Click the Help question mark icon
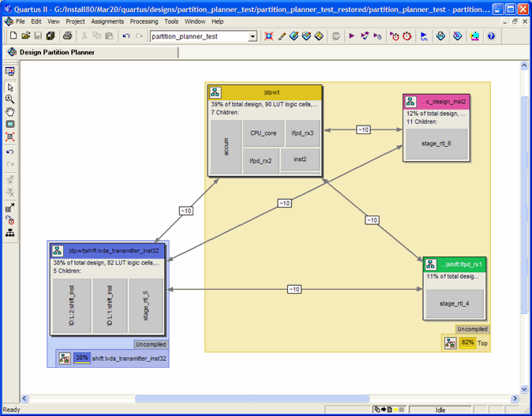The width and height of the screenshot is (532, 416). (x=491, y=36)
